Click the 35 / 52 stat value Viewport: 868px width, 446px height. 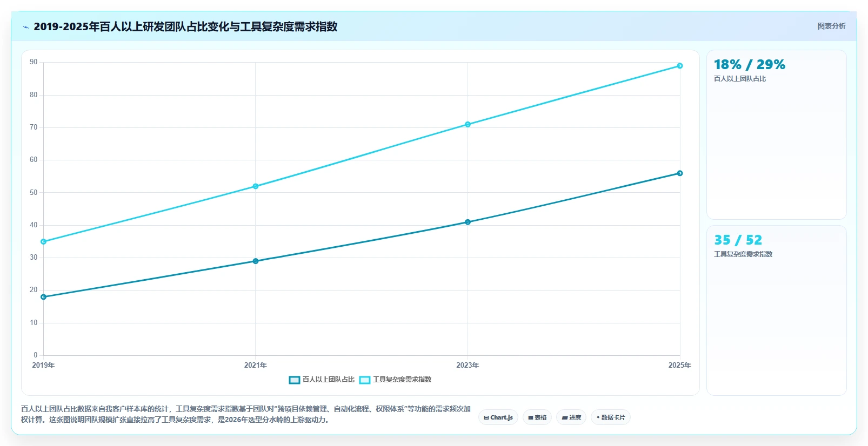738,240
